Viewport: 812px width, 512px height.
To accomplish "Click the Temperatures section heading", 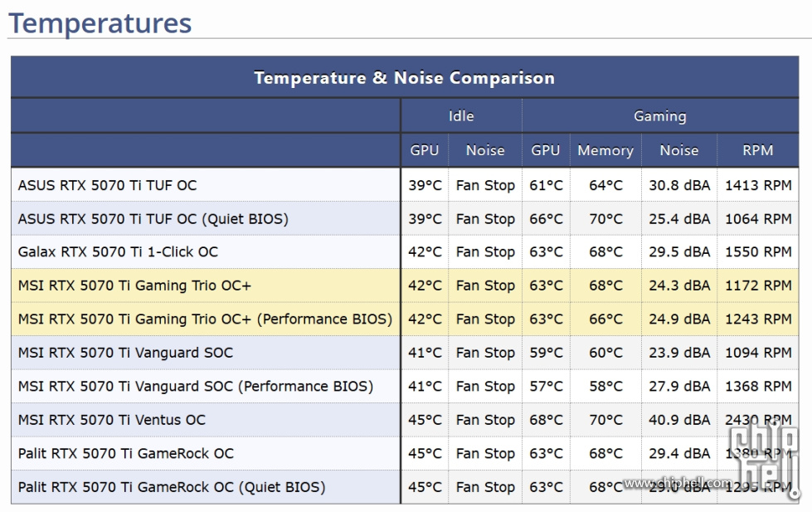I will [100, 23].
